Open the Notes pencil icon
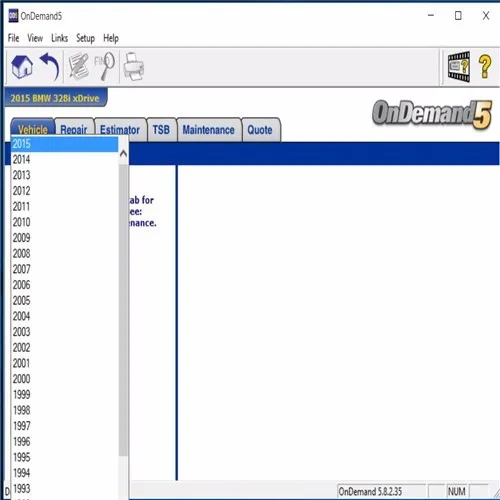Screen dimensions: 500x500 click(x=78, y=66)
